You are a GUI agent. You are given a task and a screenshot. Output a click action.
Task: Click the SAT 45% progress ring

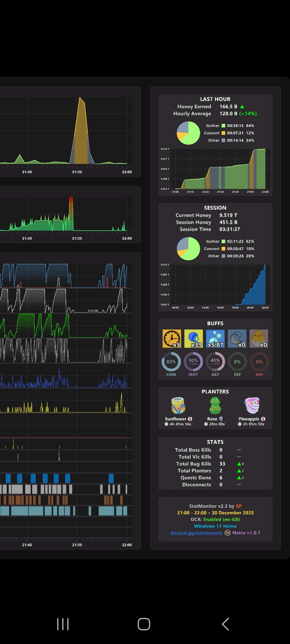pyautogui.click(x=215, y=362)
